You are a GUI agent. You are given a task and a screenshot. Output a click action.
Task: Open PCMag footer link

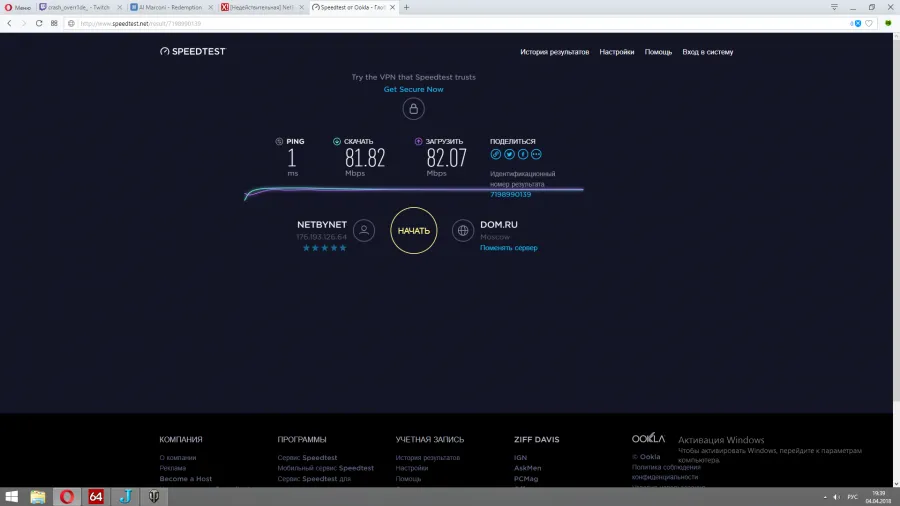pos(526,478)
